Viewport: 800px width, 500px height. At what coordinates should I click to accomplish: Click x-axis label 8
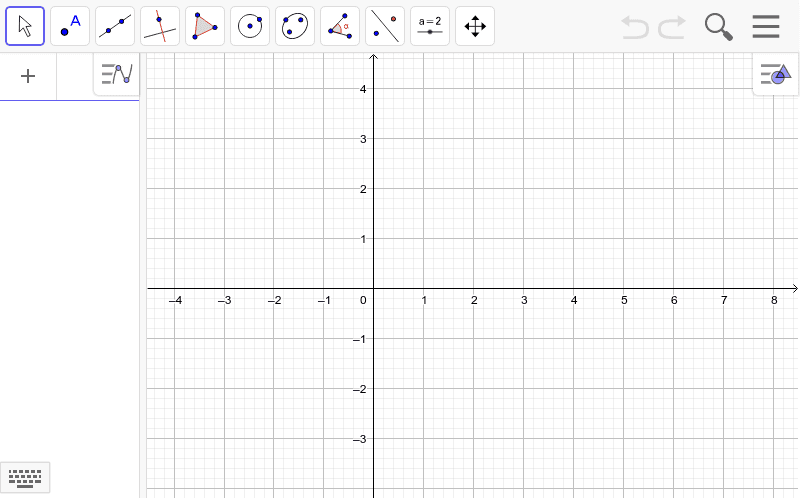pos(773,301)
